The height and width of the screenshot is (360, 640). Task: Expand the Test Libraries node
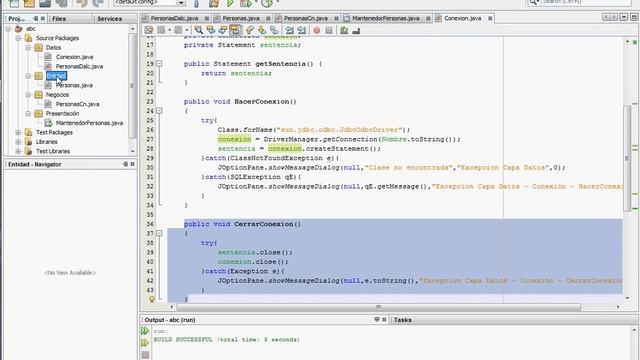pyautogui.click(x=18, y=151)
